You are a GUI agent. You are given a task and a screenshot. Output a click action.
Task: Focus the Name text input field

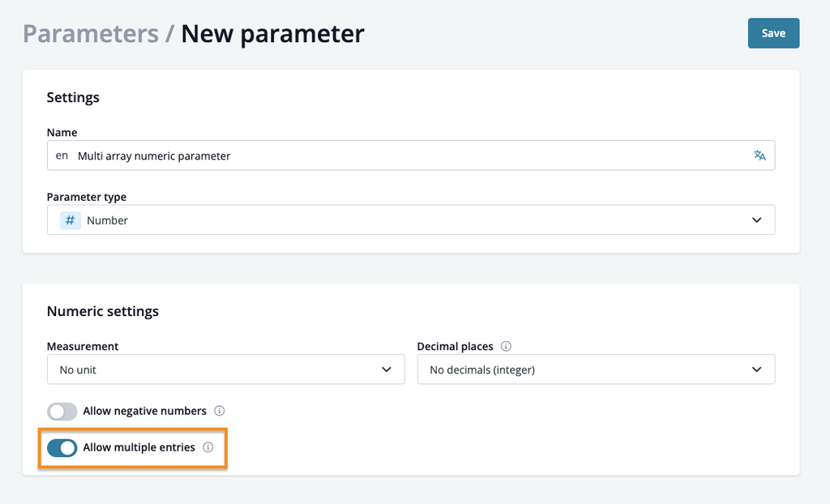click(411, 155)
